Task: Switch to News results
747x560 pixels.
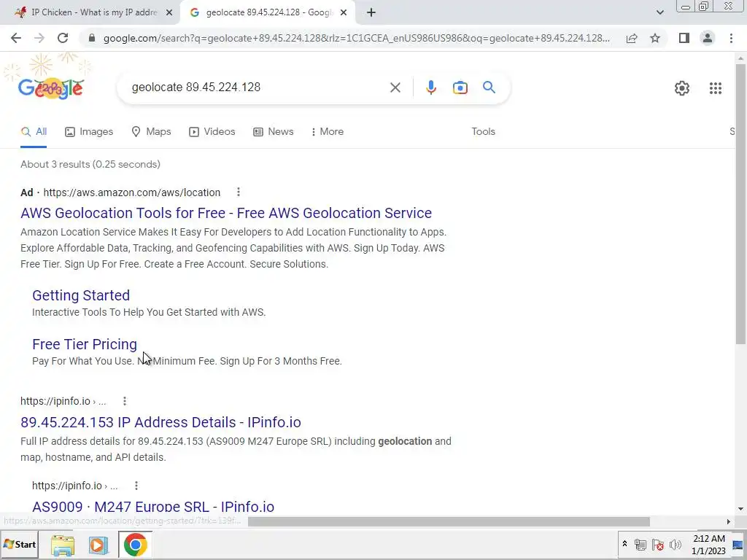Action: (273, 131)
